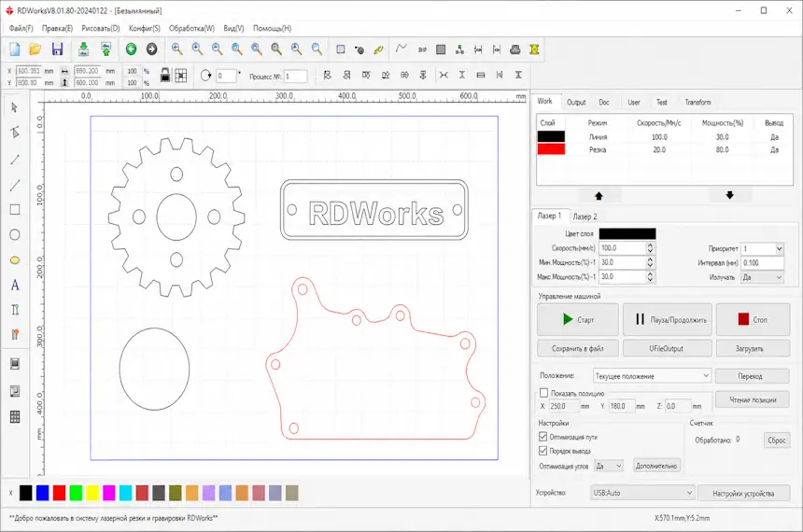Click the Пауза/Продолжить button
Image resolution: width=803 pixels, height=532 pixels.
pyautogui.click(x=668, y=319)
